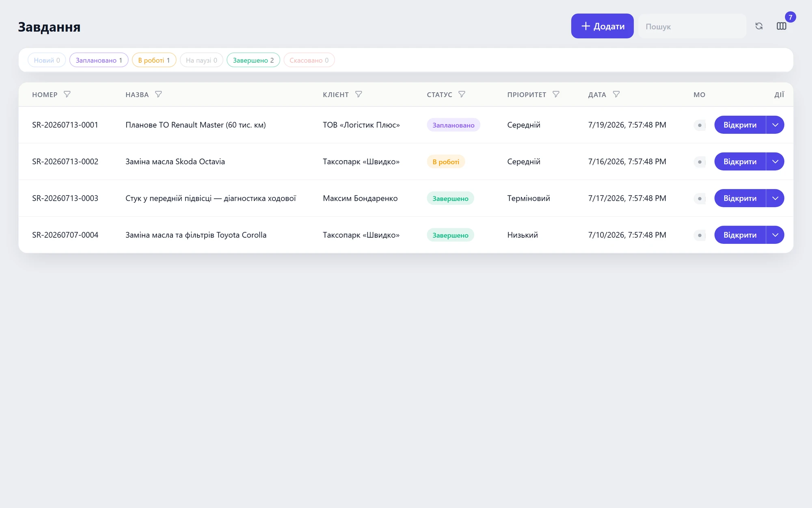The width and height of the screenshot is (812, 508).
Task: Click the Терміновий priority cell
Action: point(529,198)
